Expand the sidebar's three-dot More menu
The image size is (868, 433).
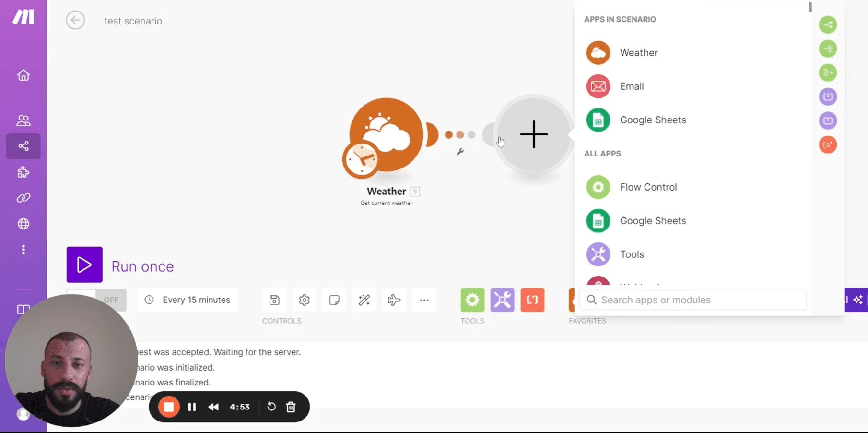[23, 250]
